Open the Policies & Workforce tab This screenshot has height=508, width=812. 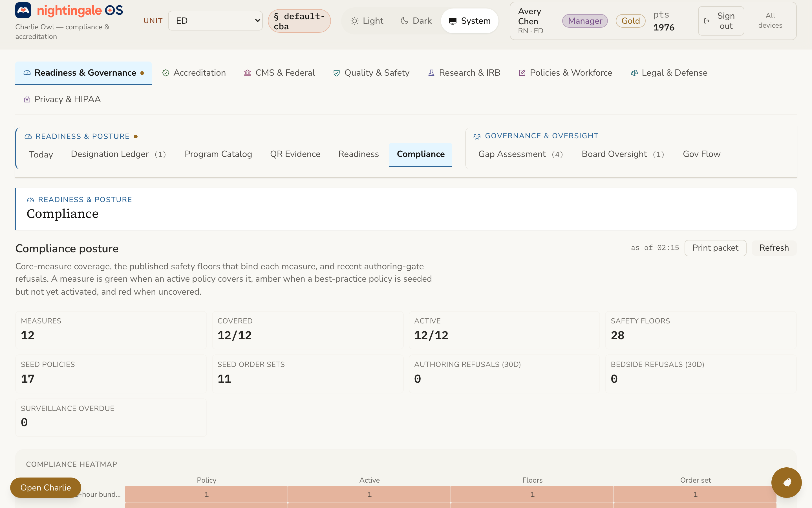point(565,73)
